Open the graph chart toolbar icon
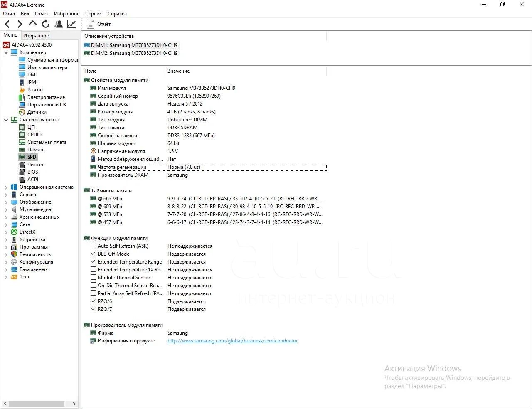Viewport: 532px width, 409px height. tap(71, 24)
